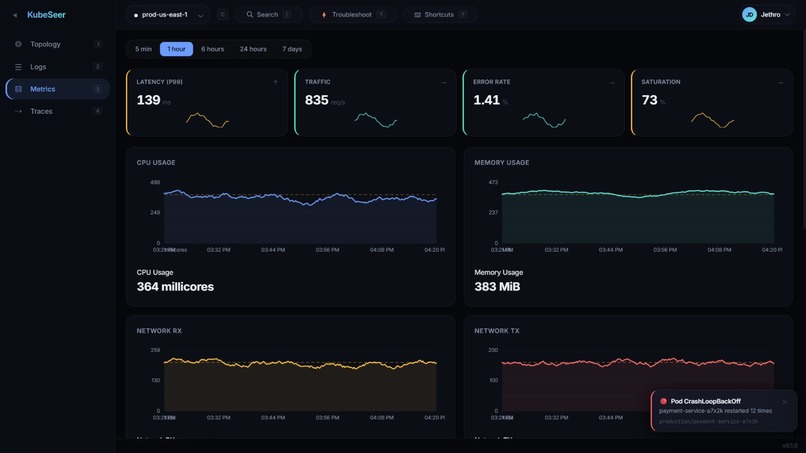Click the Traffic sparkline chart
806x453 pixels.
click(376, 120)
